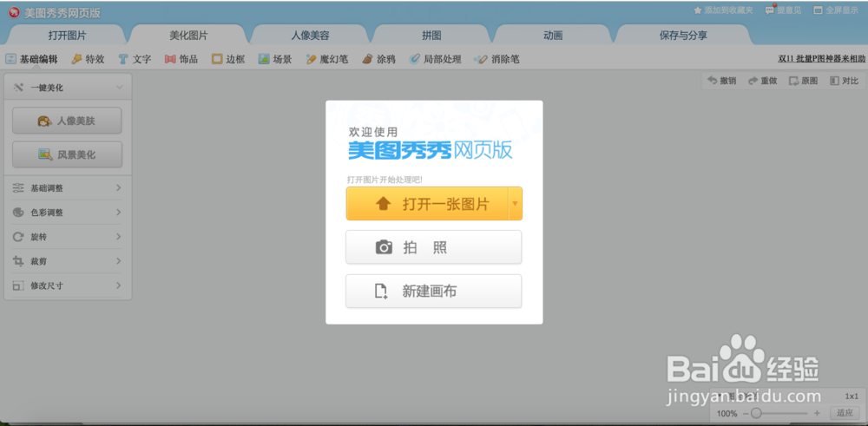This screenshot has width=868, height=426.
Task: Switch to 全屏显示 fullscreen display
Action: coord(836,10)
